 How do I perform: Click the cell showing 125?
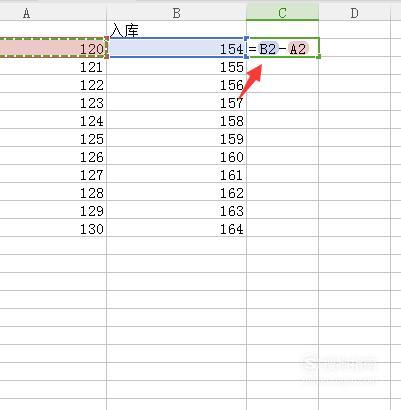pos(53,138)
